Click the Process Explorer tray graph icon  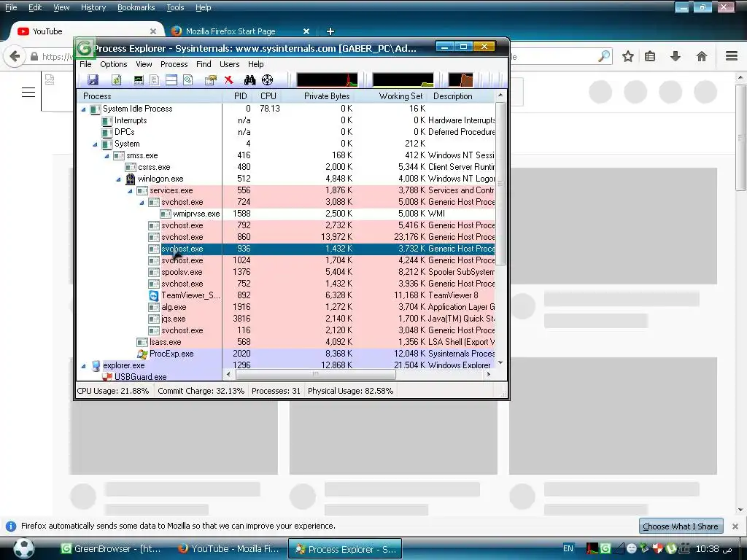point(592,548)
